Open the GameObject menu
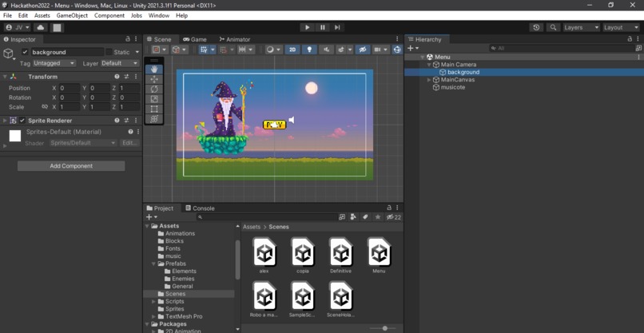644x333 pixels. click(x=72, y=16)
